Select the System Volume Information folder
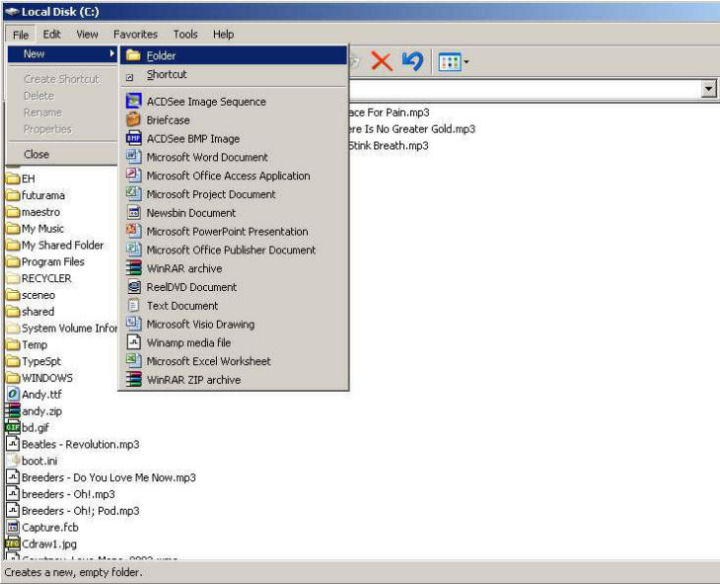Image resolution: width=720 pixels, height=584 pixels. tap(62, 328)
